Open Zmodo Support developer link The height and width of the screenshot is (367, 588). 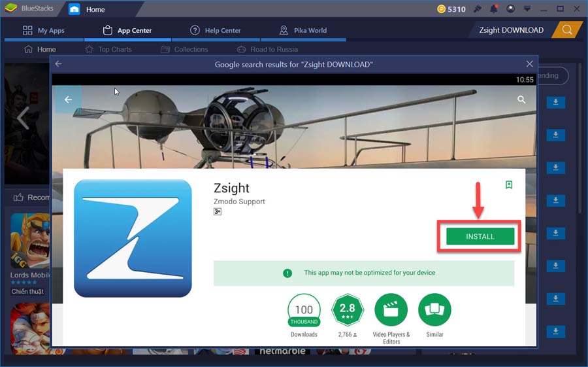(x=239, y=201)
